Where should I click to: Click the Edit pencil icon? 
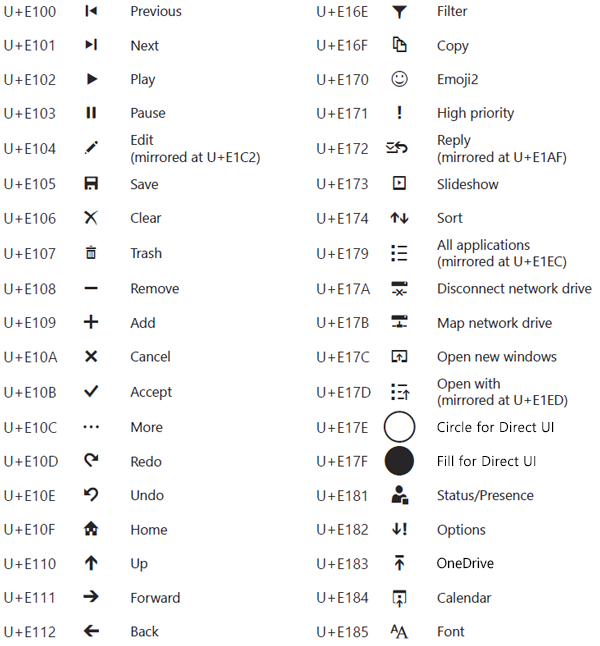(x=91, y=148)
